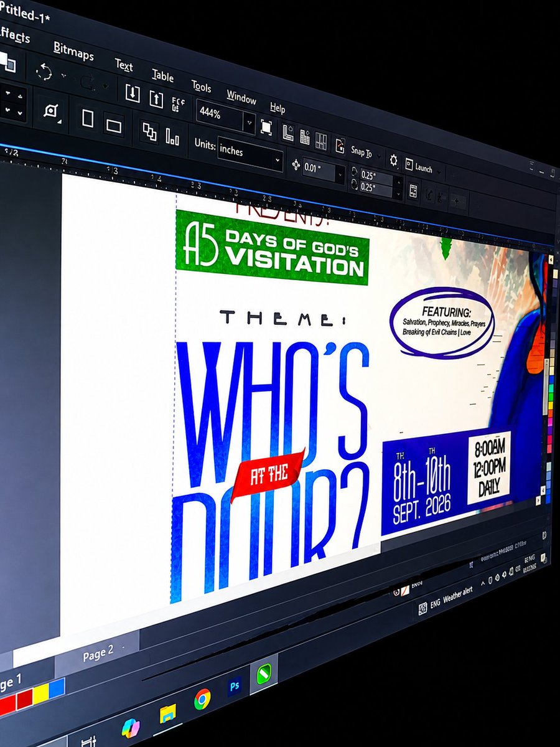Select the FEATURING: oval text block
The height and width of the screenshot is (747, 560).
pos(442,322)
